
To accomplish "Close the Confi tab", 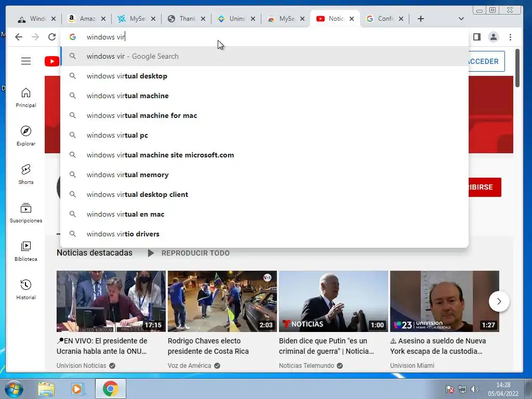I will coord(401,19).
